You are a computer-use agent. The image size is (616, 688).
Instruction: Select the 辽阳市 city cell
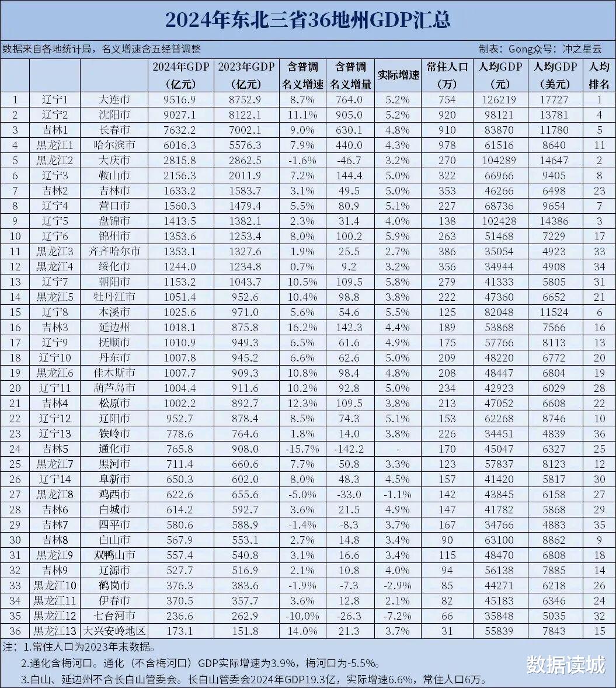coord(114,419)
